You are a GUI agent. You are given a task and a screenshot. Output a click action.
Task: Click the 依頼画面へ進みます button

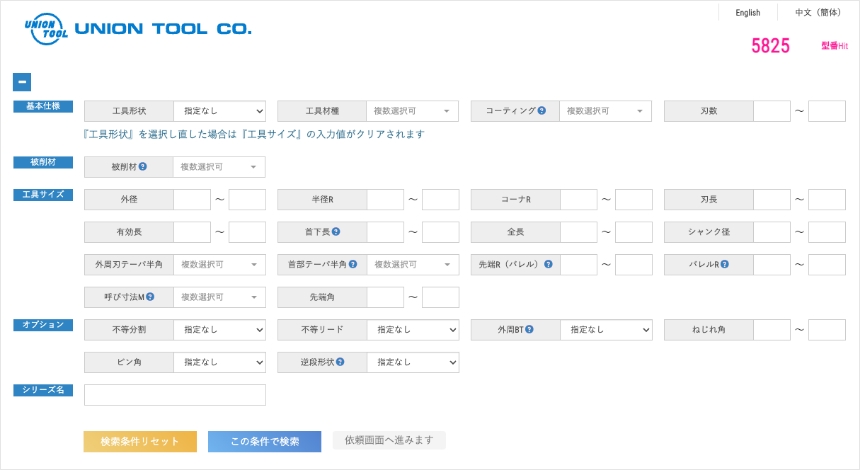click(x=388, y=440)
